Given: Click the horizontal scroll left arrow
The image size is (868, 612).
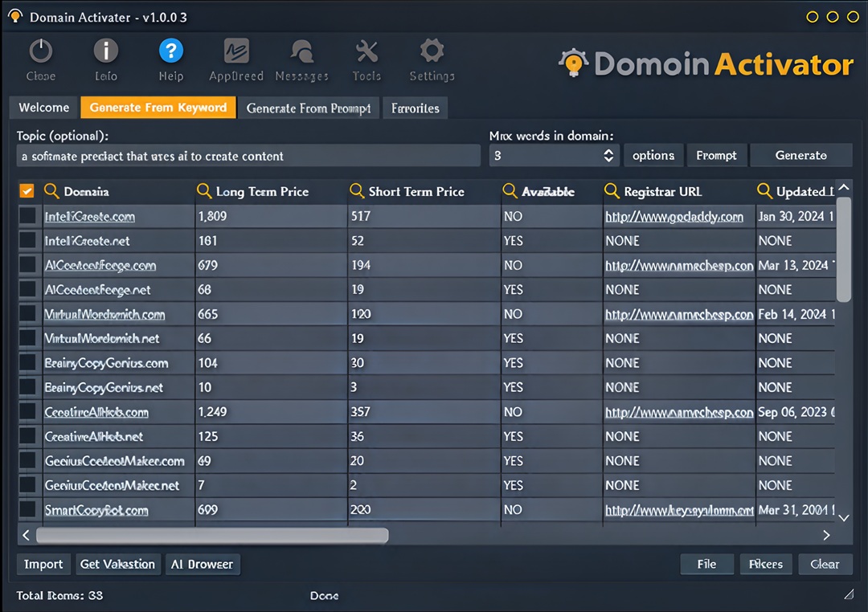Looking at the screenshot, I should [x=26, y=535].
